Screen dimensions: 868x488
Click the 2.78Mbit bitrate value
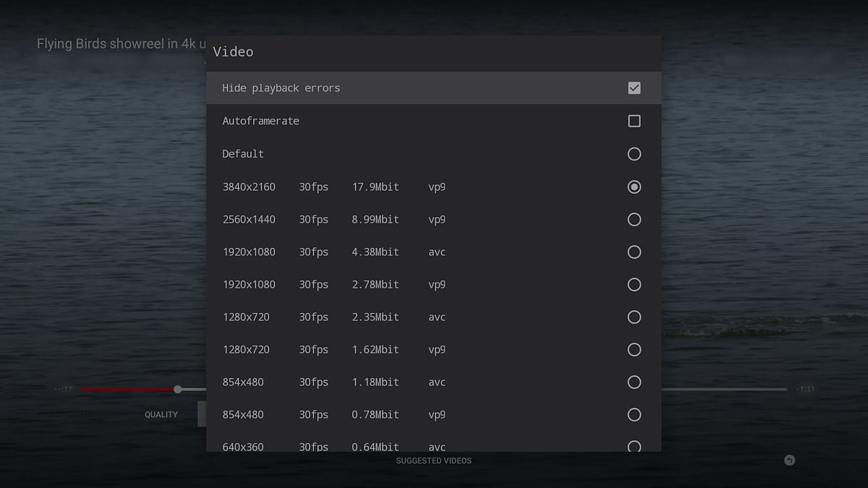[x=375, y=284]
